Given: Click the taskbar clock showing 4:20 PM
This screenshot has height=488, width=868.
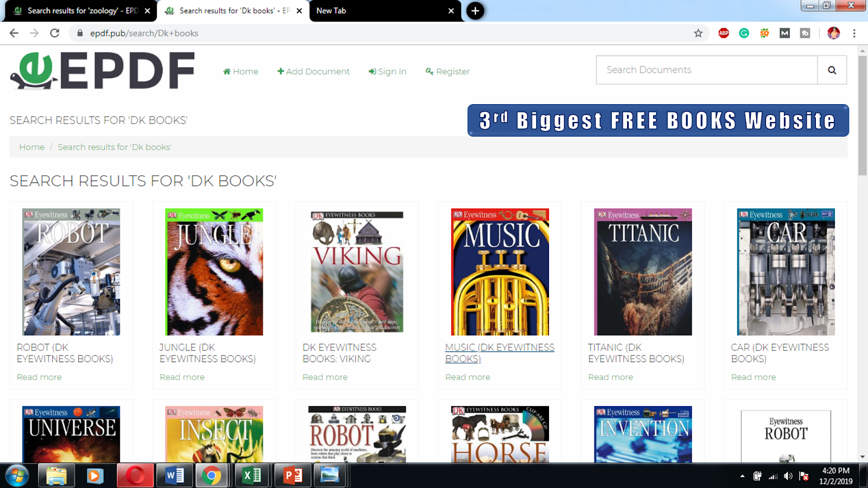Looking at the screenshot, I should (835, 476).
